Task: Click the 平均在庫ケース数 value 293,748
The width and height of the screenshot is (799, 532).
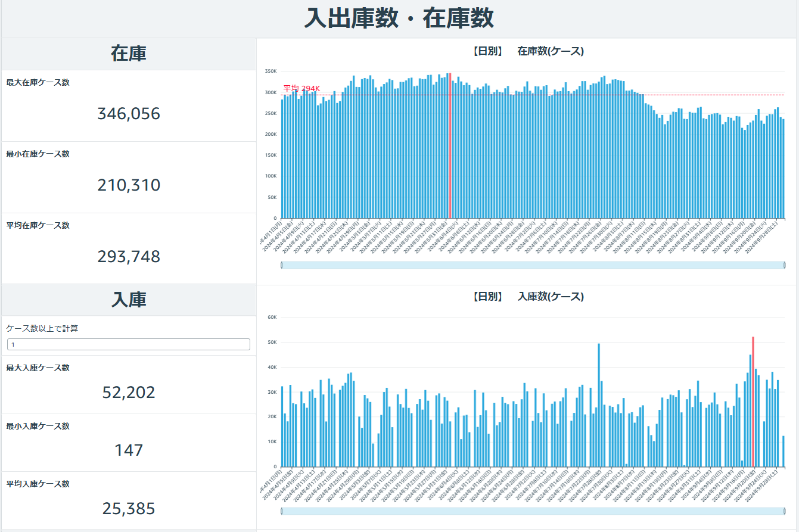Action: pyautogui.click(x=129, y=257)
